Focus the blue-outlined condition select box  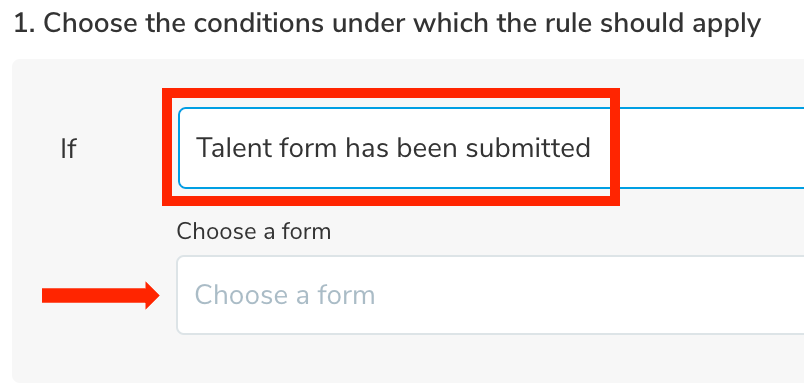pyautogui.click(x=491, y=148)
